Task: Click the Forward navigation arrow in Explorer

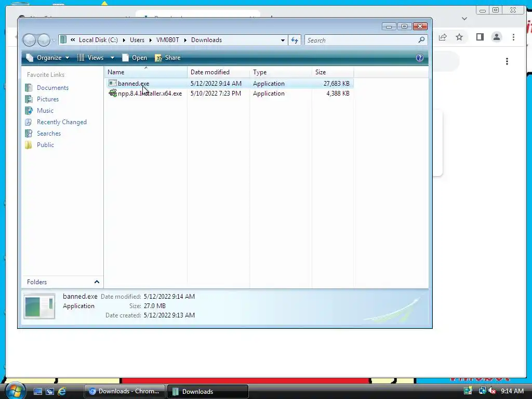Action: 44,40
